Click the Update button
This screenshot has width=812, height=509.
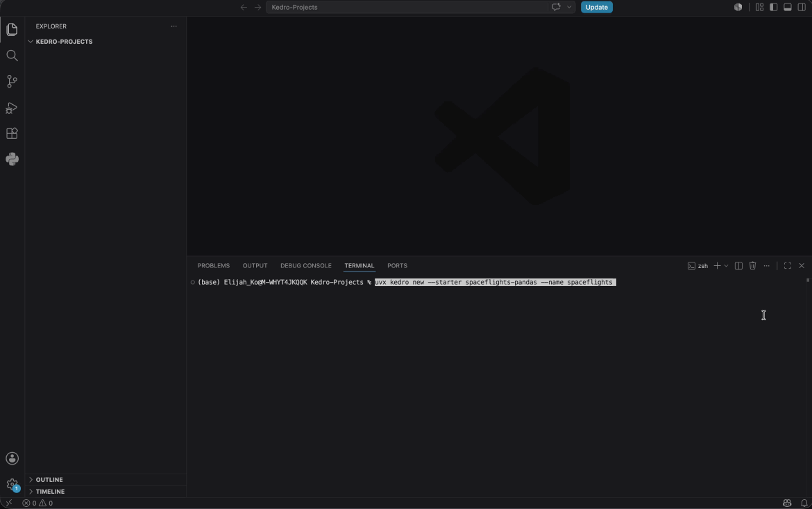(x=597, y=7)
